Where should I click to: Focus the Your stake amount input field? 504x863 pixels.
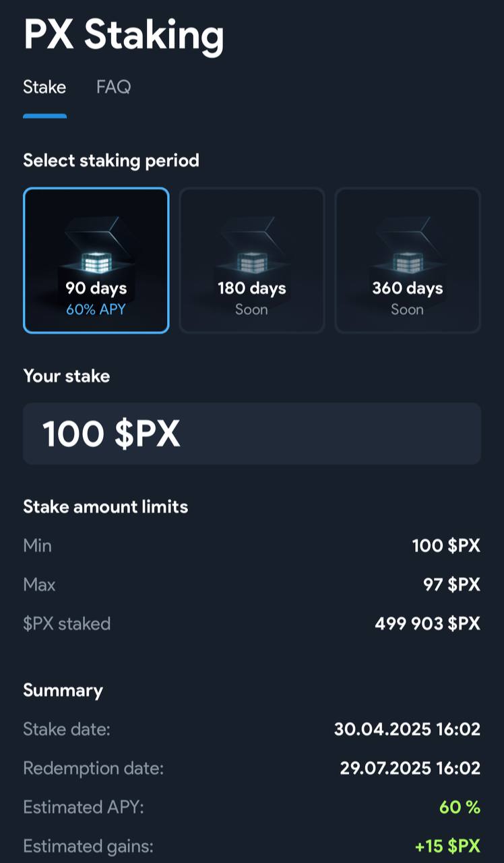tap(252, 434)
